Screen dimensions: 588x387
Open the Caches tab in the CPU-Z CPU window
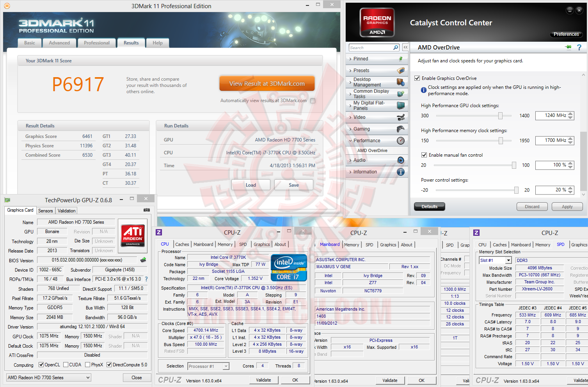click(x=182, y=244)
